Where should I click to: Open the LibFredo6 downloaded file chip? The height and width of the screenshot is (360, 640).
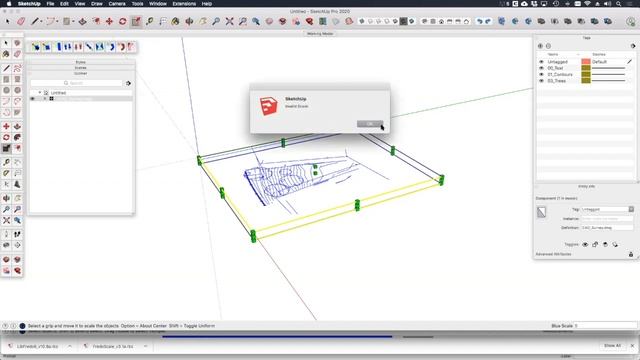click(38, 346)
